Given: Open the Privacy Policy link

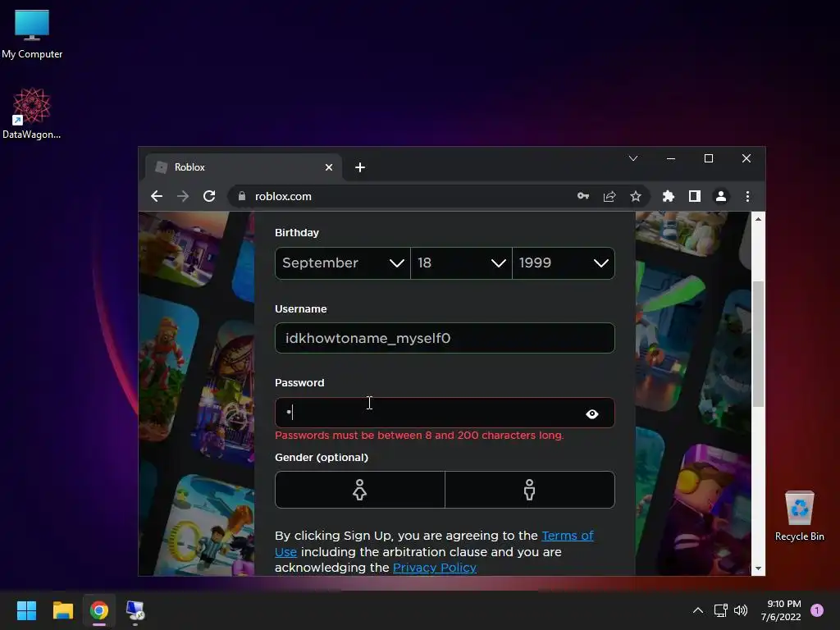Looking at the screenshot, I should (435, 568).
